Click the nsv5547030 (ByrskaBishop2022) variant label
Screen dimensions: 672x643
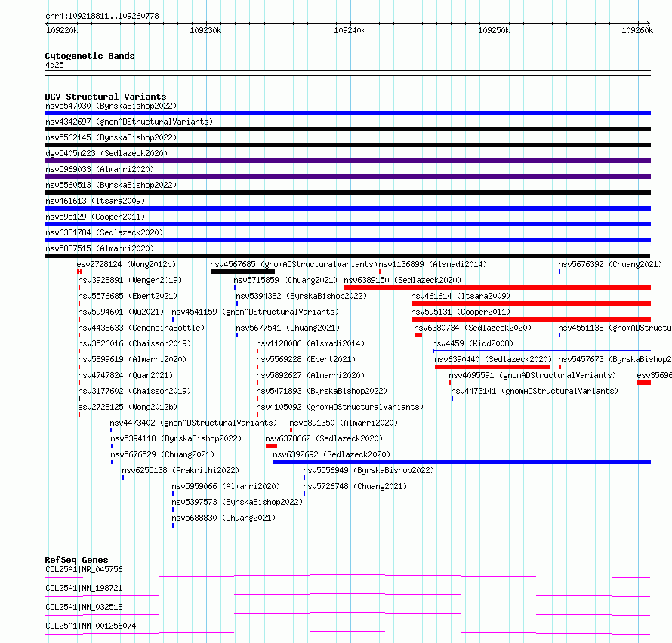point(111,106)
